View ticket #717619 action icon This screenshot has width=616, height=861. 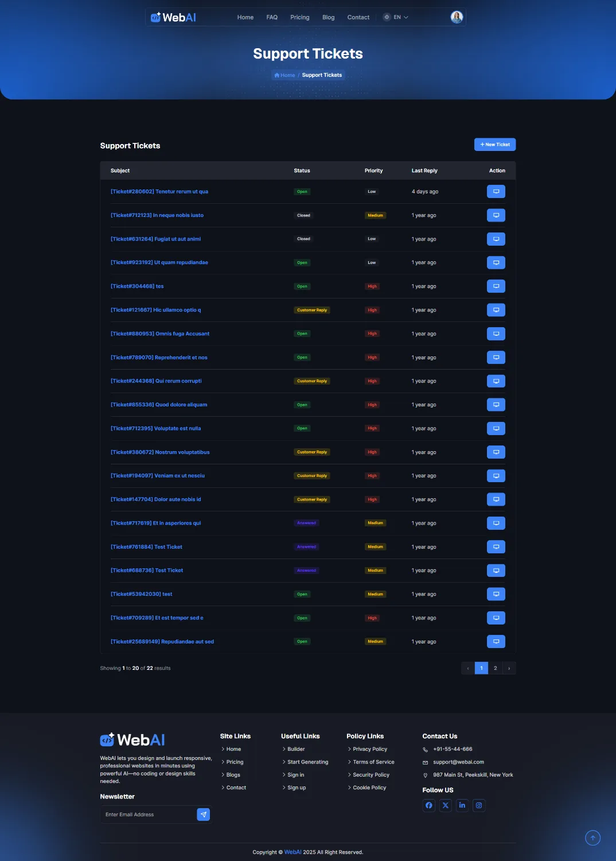(x=496, y=523)
